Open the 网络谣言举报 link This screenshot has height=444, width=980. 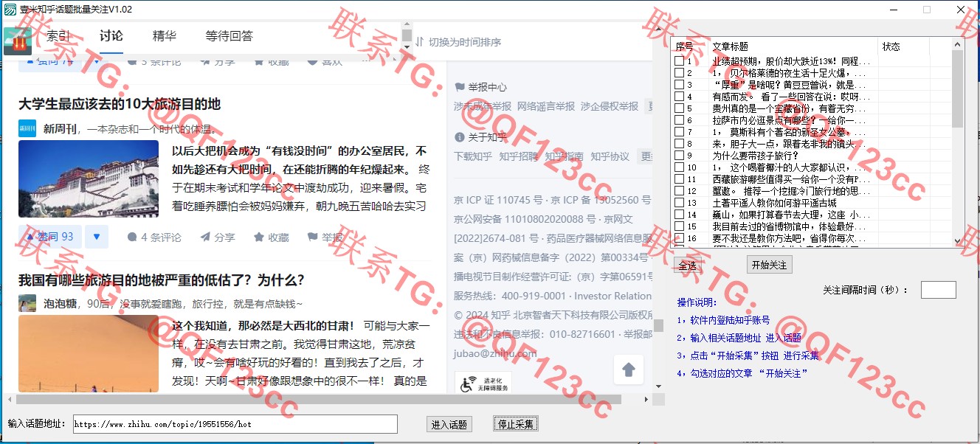pos(546,106)
